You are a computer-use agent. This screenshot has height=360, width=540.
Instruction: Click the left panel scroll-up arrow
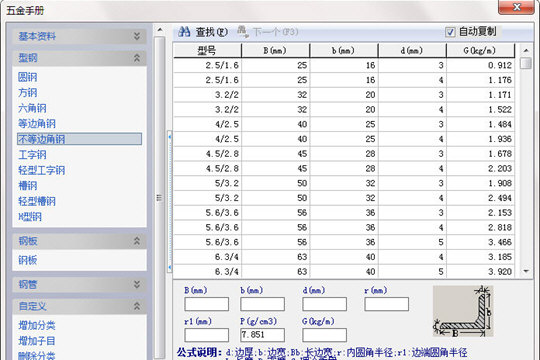coord(160,30)
